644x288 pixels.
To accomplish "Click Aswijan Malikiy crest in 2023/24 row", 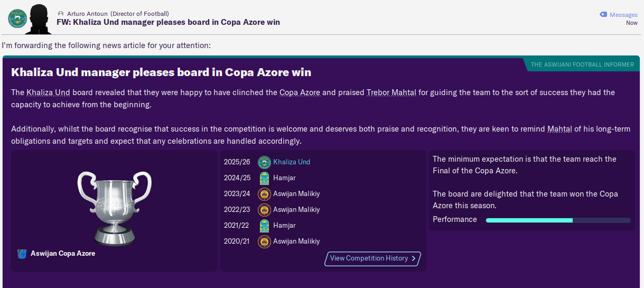I will click(264, 194).
